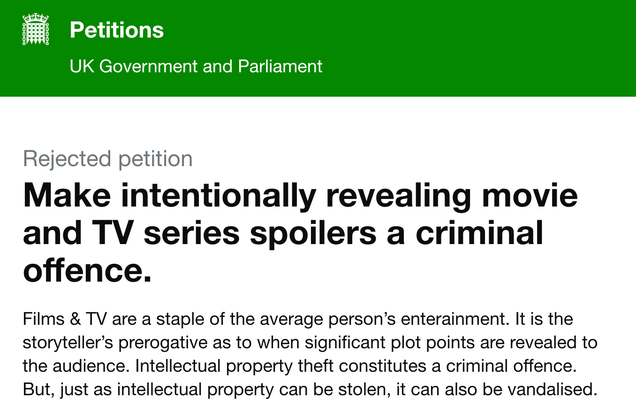This screenshot has height=414, width=636.
Task: Click the Parliament portcullis crown logo
Action: coord(36,29)
